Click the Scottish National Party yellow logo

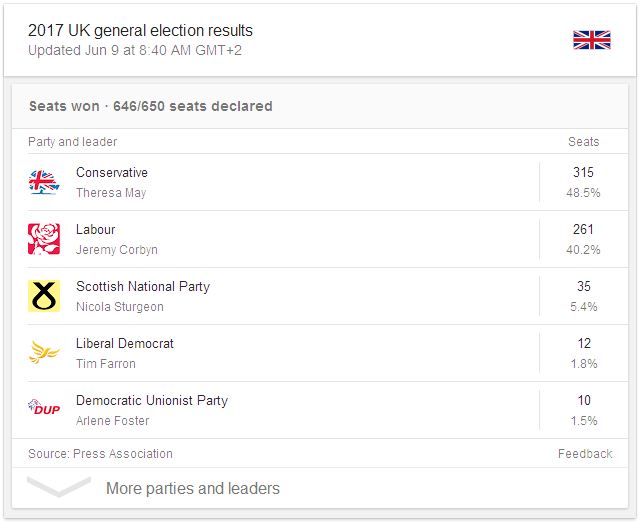43,296
